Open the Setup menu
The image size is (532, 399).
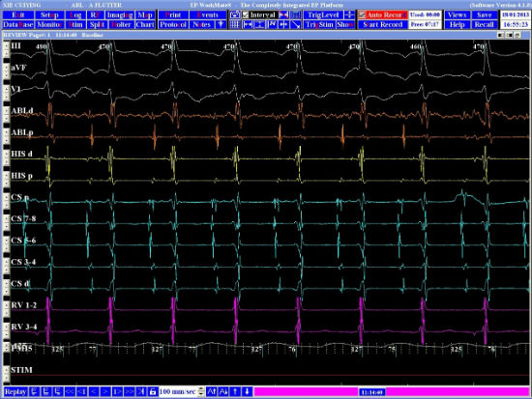pos(49,14)
